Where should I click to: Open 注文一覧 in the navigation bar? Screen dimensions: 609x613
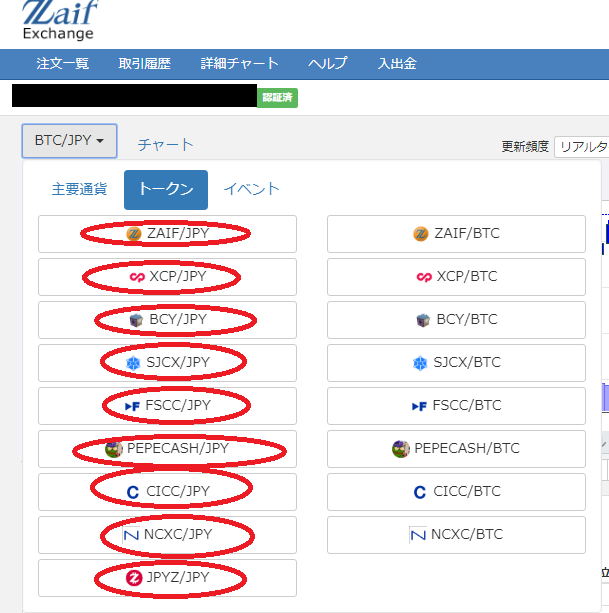click(63, 63)
